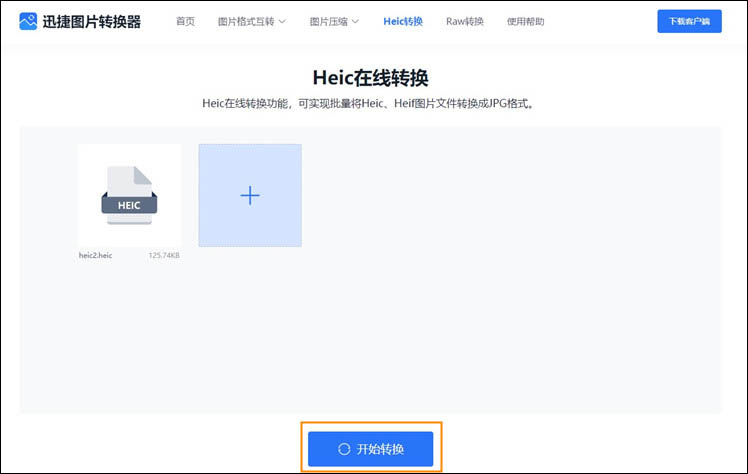Screen dimensions: 748x474
Task: Open the Raw转换 page
Action: 465,21
